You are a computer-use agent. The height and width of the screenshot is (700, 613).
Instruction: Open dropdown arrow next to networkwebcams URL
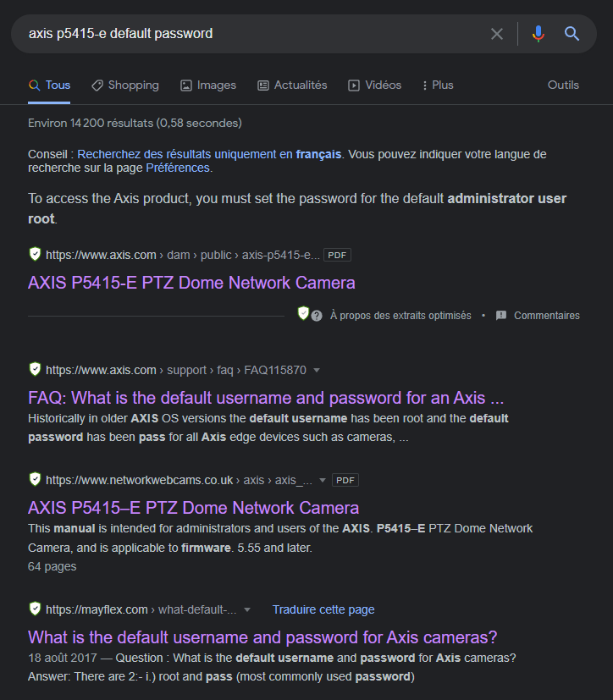click(322, 480)
